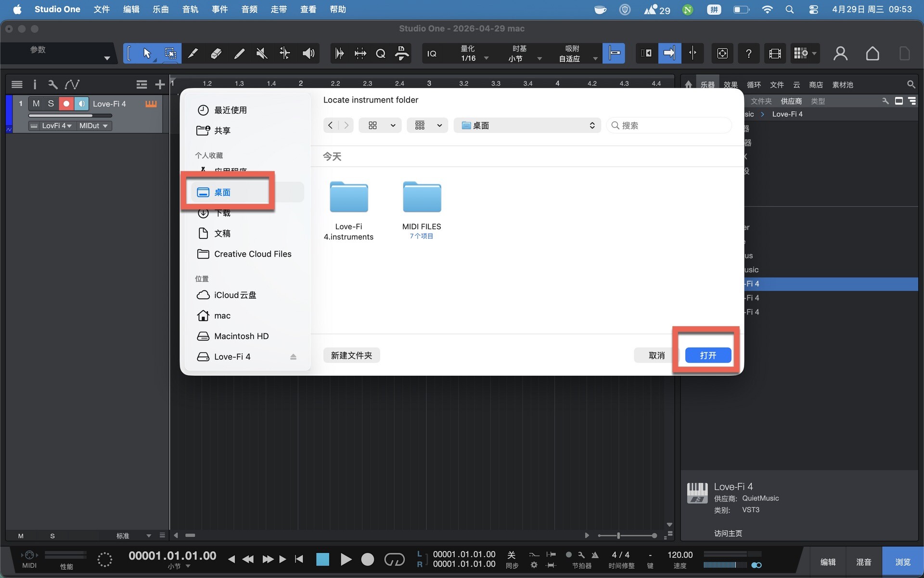Toggle the Loop button in transport

point(394,559)
